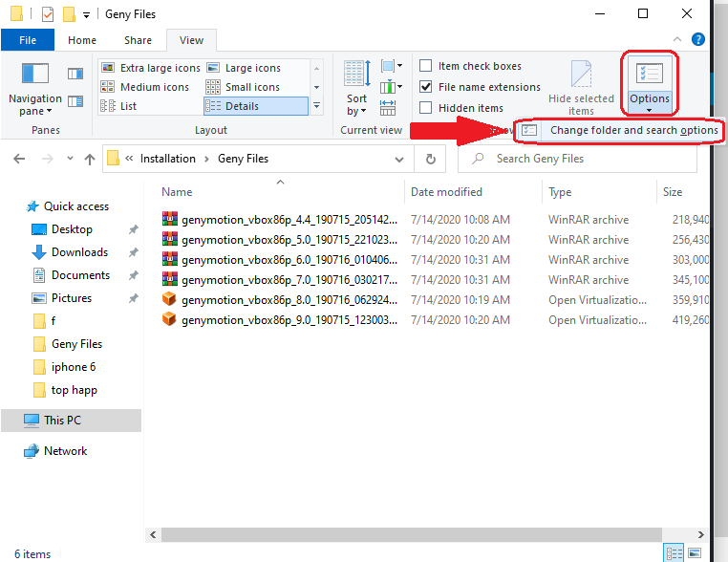
Task: Open Quick access in navigation pane
Action: coord(68,206)
